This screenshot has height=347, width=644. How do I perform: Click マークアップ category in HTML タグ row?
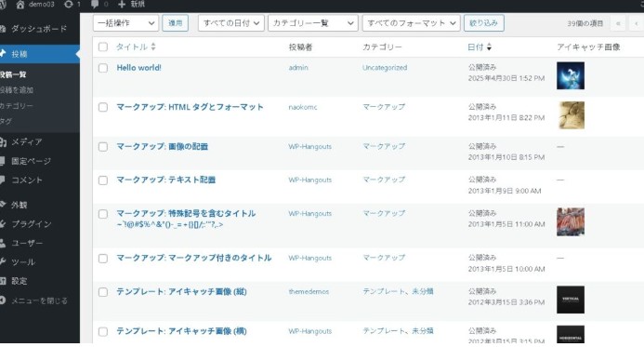(x=384, y=107)
